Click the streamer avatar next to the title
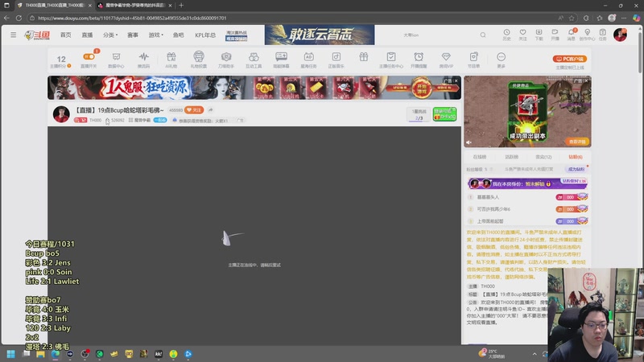The image size is (644, 362). click(x=61, y=114)
